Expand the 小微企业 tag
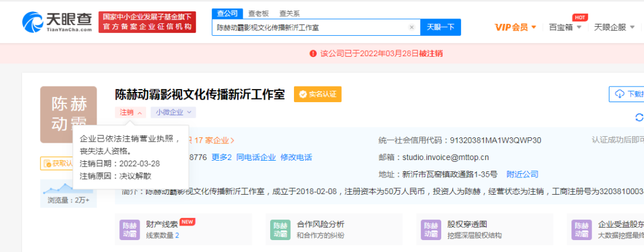Screen dimensions: 644x252 tap(173, 112)
